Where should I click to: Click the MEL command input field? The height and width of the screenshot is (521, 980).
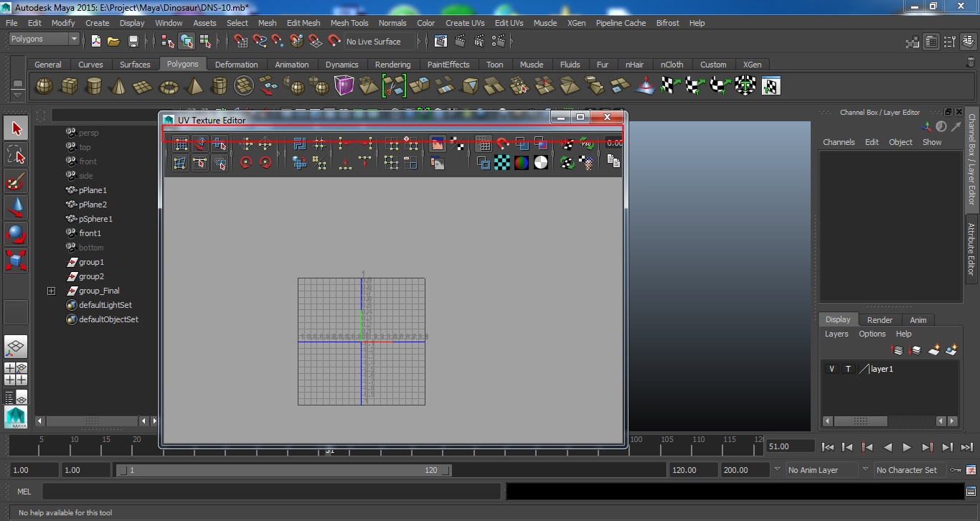(271, 492)
